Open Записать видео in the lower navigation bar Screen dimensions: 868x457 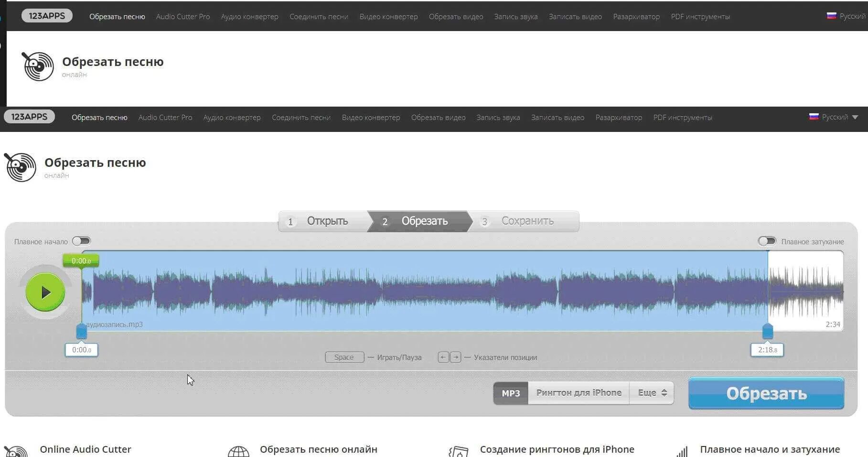(x=558, y=117)
